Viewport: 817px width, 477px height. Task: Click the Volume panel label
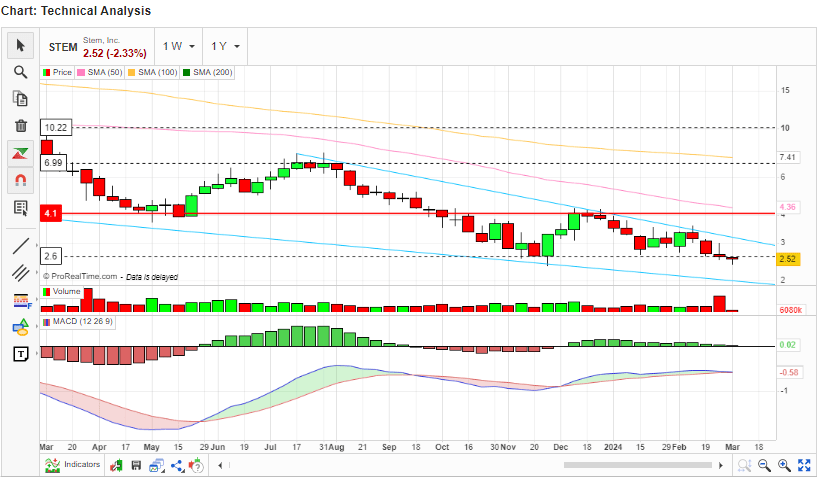coord(62,291)
